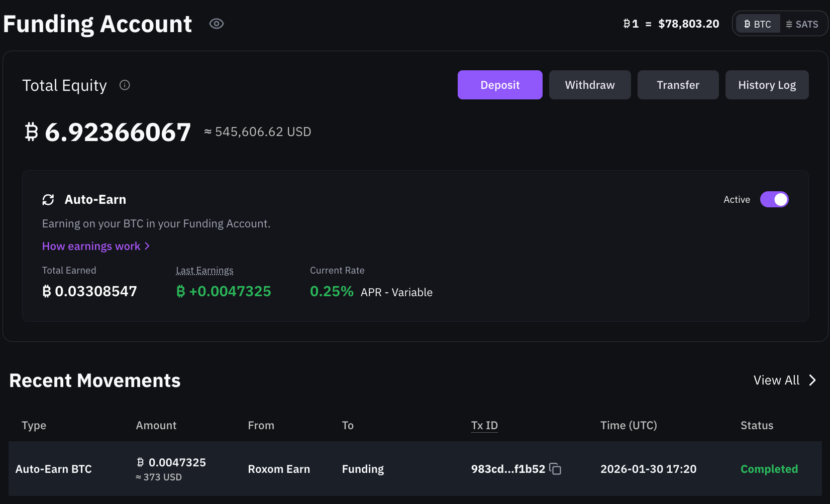Click the Completed status cell
830x504 pixels.
coord(769,469)
